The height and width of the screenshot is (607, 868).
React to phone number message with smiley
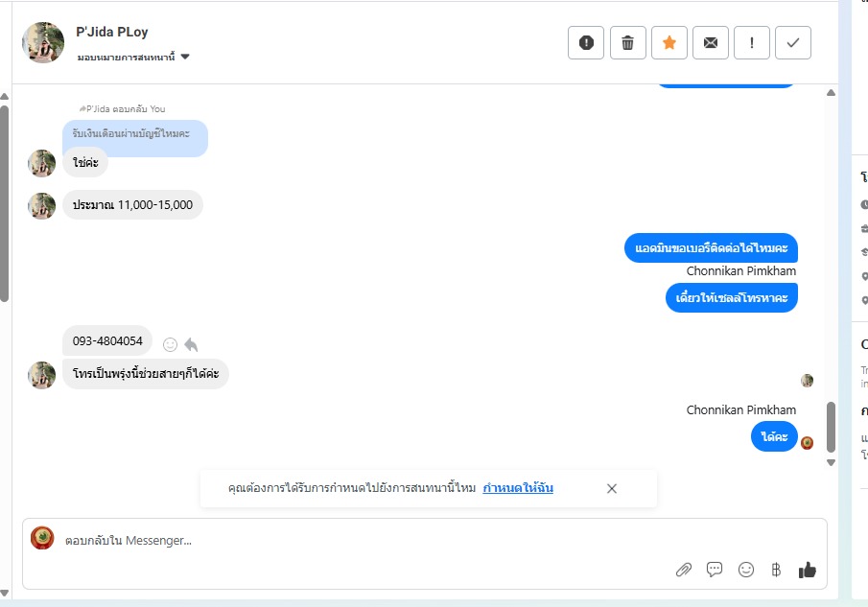(170, 344)
